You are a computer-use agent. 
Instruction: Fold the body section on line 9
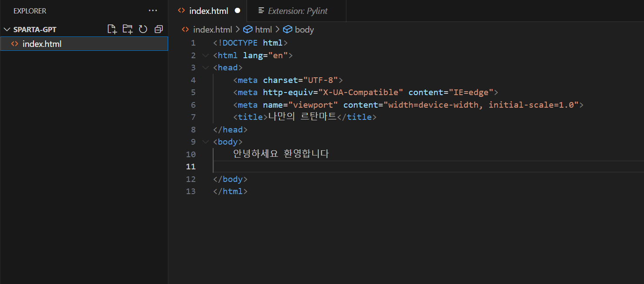point(205,142)
